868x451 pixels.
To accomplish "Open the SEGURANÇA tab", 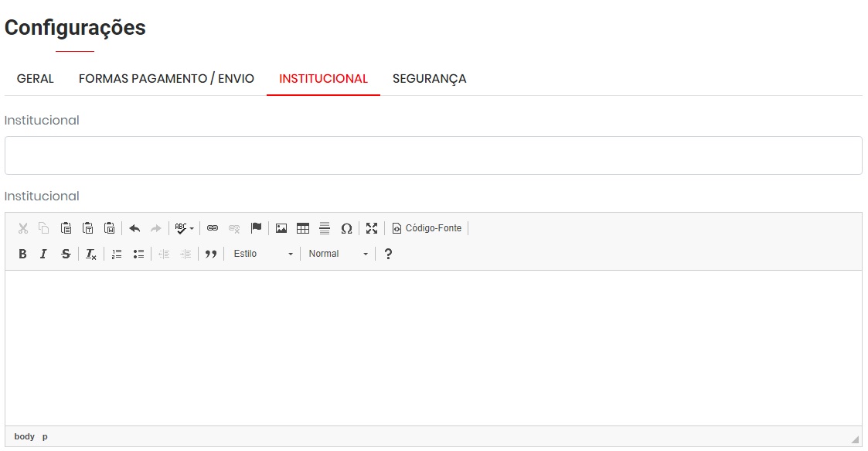I will 429,79.
